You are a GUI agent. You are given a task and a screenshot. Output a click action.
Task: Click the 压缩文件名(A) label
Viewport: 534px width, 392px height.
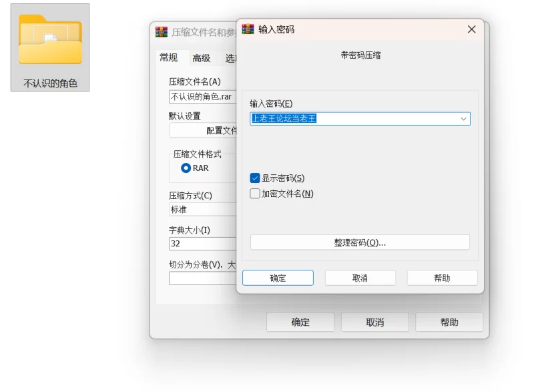pos(195,81)
